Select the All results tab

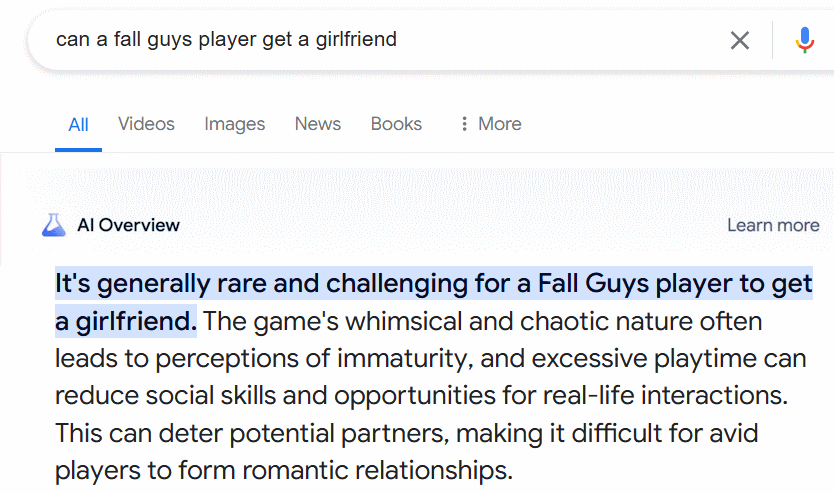pos(78,124)
